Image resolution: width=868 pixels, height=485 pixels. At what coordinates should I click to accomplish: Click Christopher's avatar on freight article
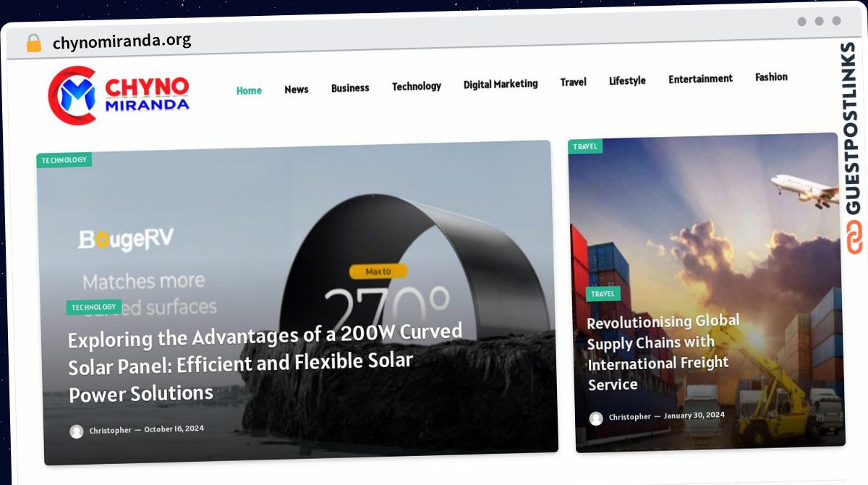click(596, 418)
